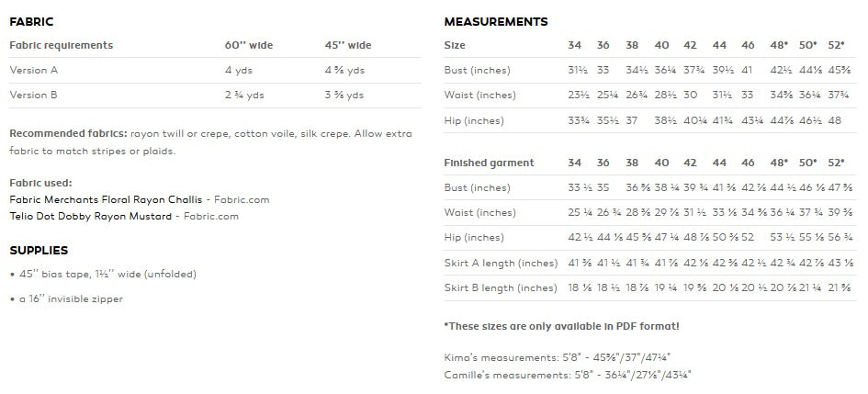Click the FABRIC section heading
This screenshot has height=394, width=868.
[x=31, y=22]
